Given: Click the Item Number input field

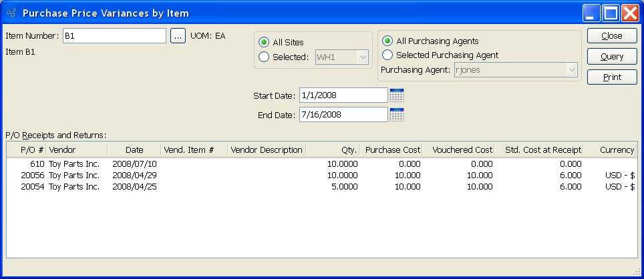Looking at the screenshot, I should click(x=114, y=36).
